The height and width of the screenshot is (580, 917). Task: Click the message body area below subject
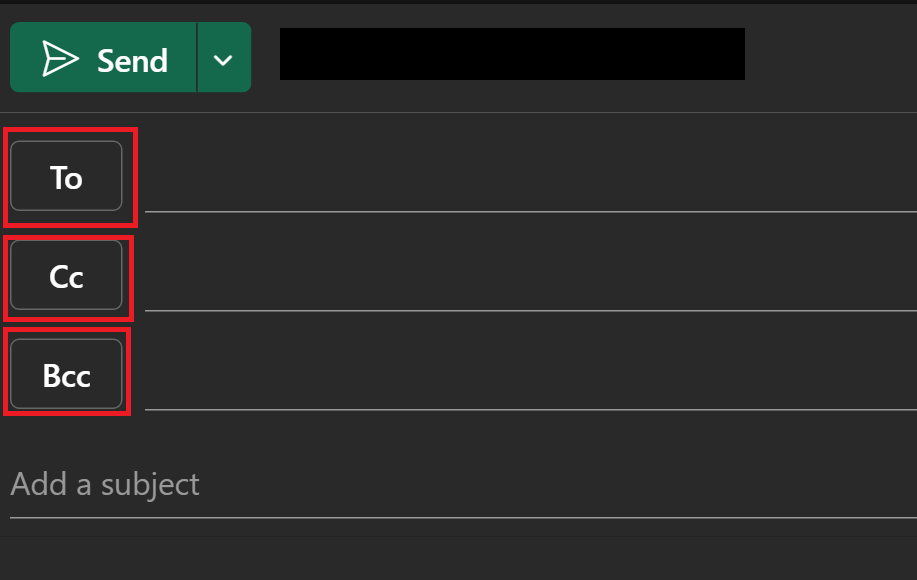458,558
